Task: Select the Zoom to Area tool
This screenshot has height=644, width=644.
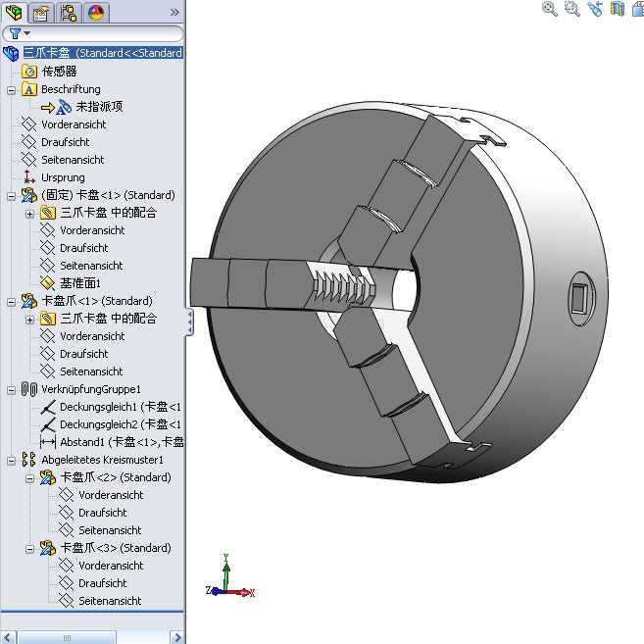Action: (x=573, y=9)
